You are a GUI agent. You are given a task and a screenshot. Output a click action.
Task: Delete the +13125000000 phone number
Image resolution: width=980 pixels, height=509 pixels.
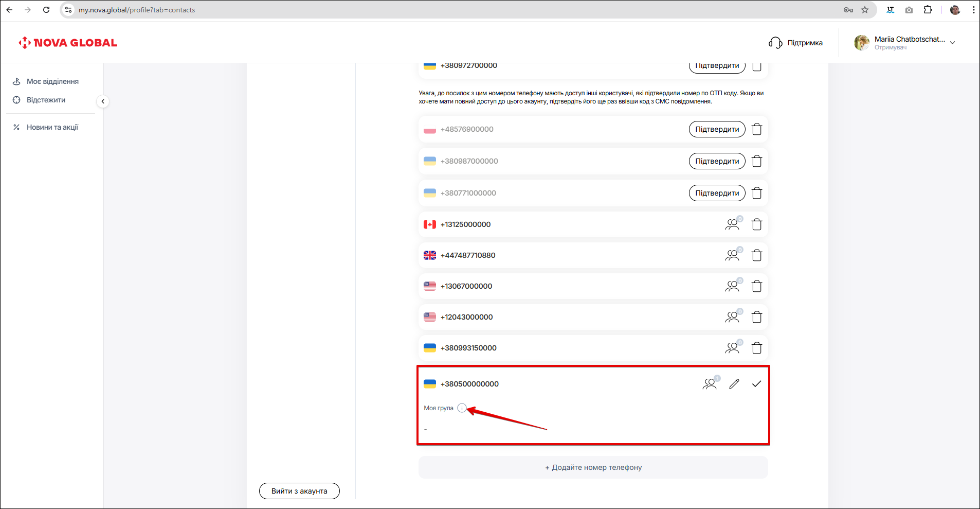[x=757, y=224]
